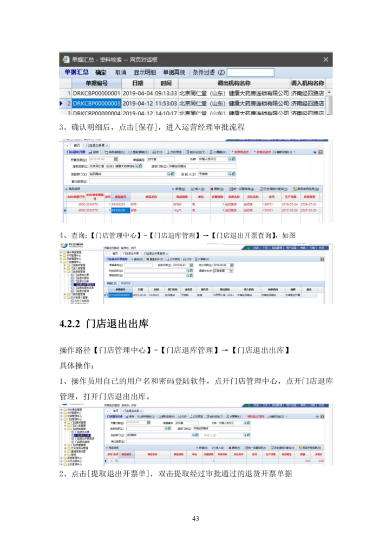Toggle 选择 checkbox in 出库 row 1
Image resolution: width=392 pixels, height=555 pixels.
pyautogui.click(x=116, y=461)
